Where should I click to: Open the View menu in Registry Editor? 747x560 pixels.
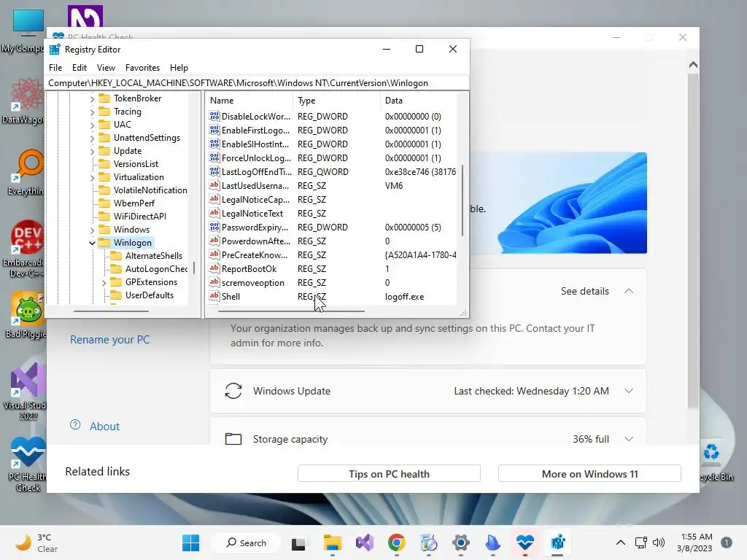(106, 68)
